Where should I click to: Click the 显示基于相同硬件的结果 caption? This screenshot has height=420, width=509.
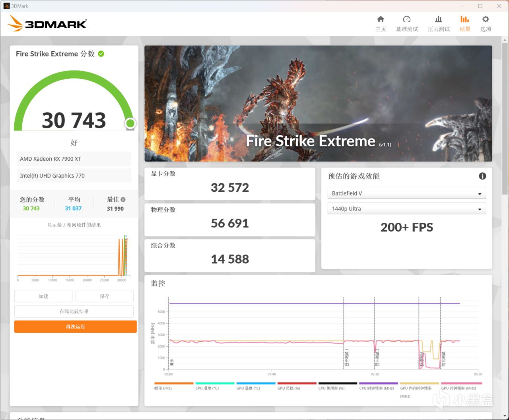pyautogui.click(x=74, y=225)
